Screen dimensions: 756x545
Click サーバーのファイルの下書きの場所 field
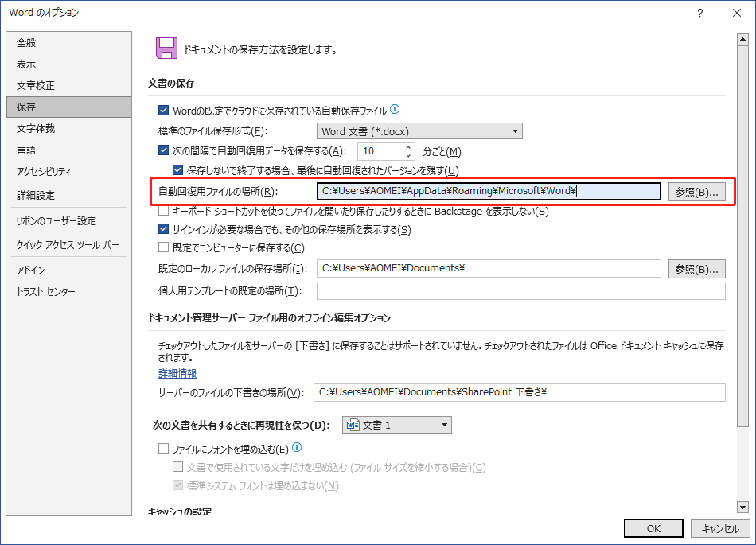(x=520, y=392)
